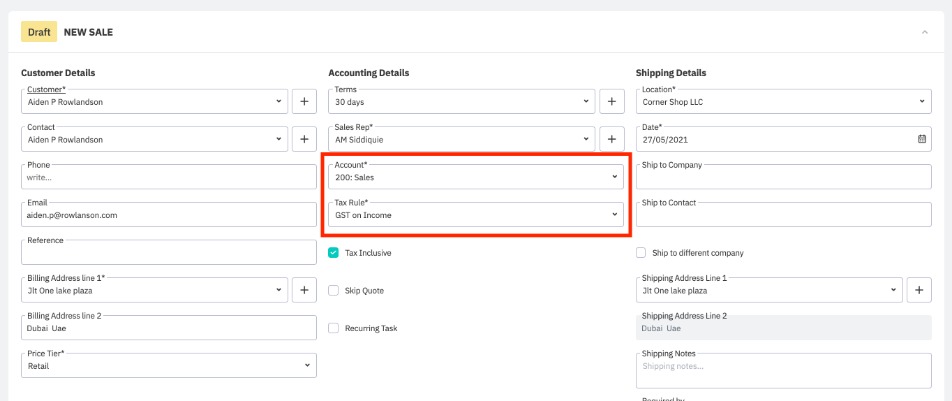This screenshot has width=952, height=401.
Task: Click the plus icon next to Terms
Action: [x=612, y=101]
